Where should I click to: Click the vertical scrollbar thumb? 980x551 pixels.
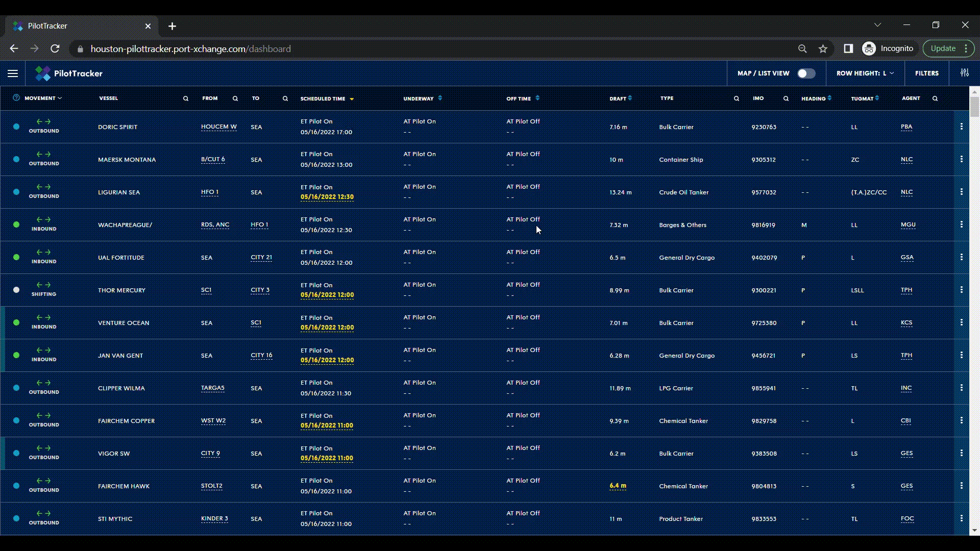[974, 107]
